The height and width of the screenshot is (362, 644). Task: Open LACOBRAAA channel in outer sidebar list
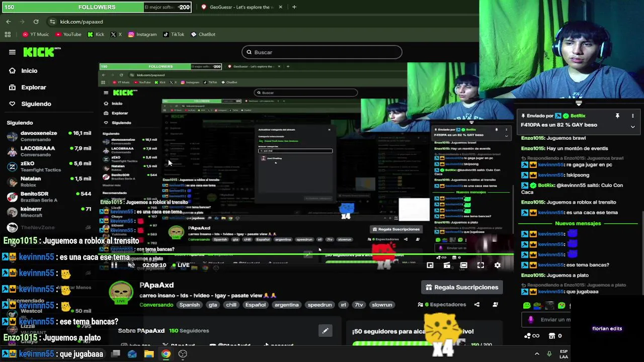point(49,151)
